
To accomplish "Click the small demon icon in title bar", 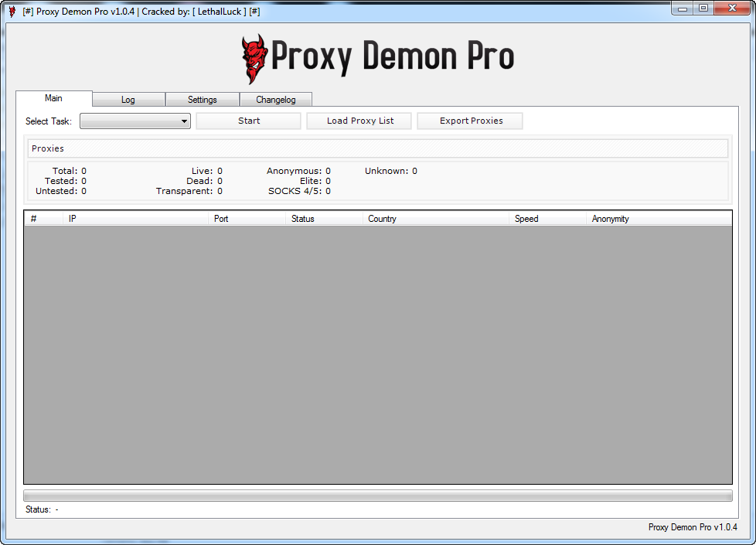I will 12,12.
